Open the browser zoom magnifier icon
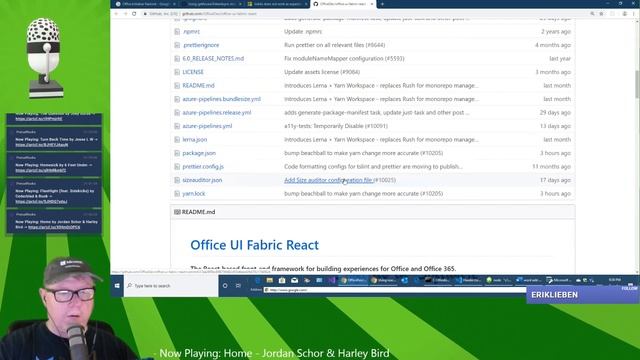 [x=592, y=13]
